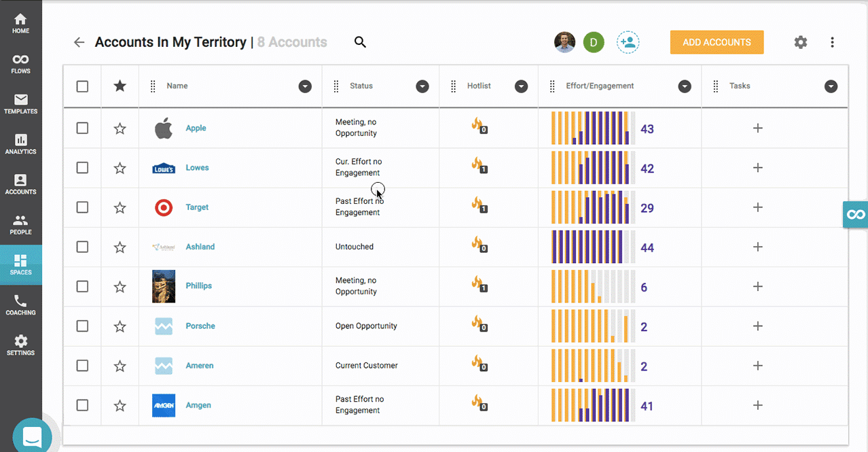Toggle the select-all checkbox in header
This screenshot has width=868, height=452.
(x=82, y=86)
